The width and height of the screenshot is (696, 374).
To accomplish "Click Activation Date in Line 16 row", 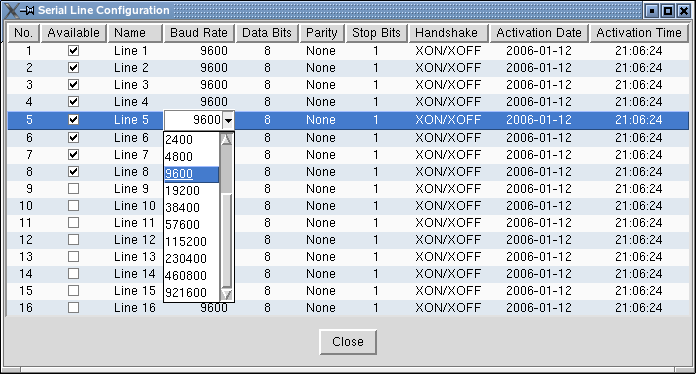I will [x=539, y=307].
